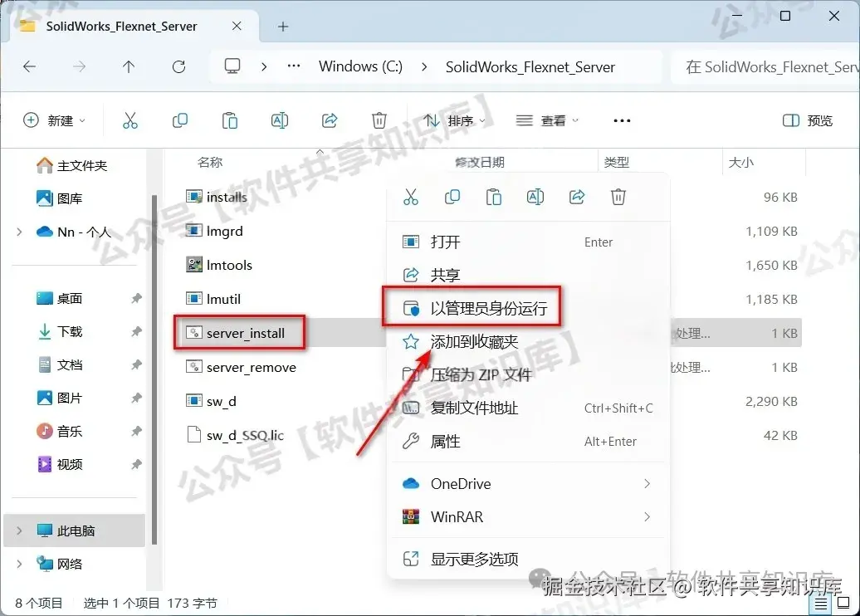Click Windows (C:) breadcrumb
860x616 pixels.
click(360, 66)
